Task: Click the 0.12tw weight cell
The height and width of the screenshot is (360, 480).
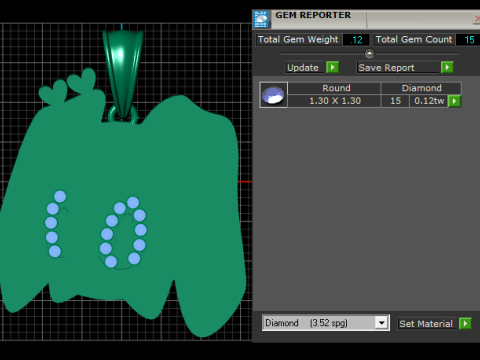Action: [x=429, y=101]
